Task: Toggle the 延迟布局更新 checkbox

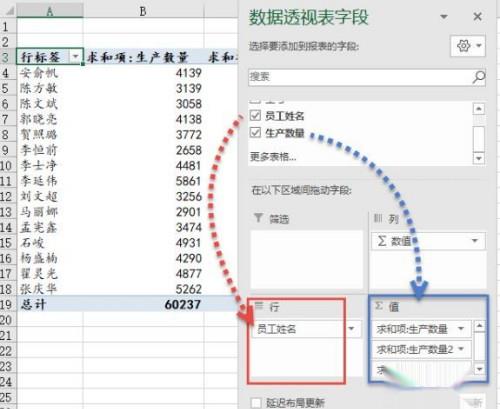Action: coord(256,403)
